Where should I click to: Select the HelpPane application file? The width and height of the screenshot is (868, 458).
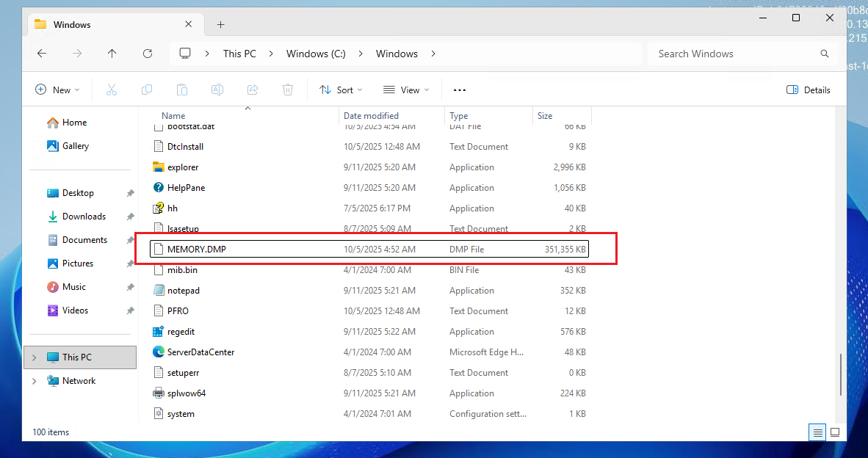(186, 188)
